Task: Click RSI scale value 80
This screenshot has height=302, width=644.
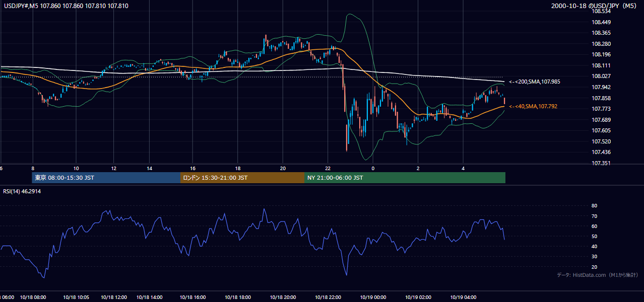Action: click(594, 206)
